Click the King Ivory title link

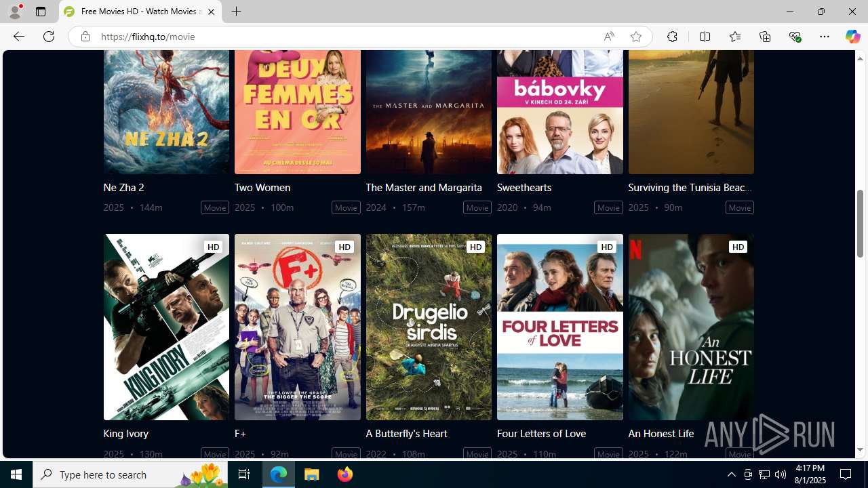pyautogui.click(x=126, y=433)
